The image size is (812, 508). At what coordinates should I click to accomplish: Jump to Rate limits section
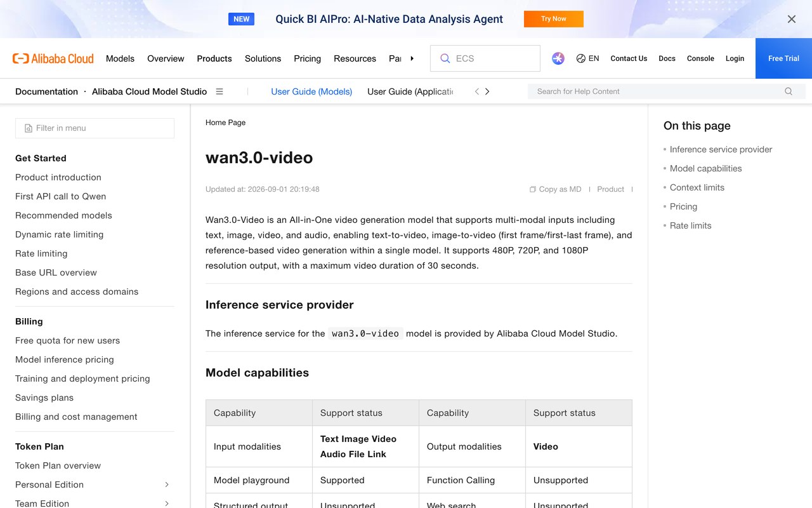click(x=690, y=225)
